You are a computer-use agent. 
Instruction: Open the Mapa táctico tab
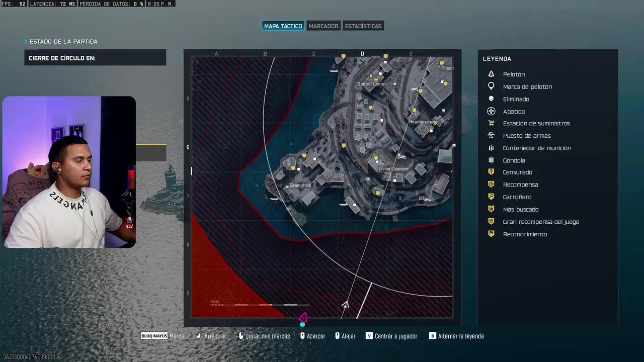click(283, 26)
